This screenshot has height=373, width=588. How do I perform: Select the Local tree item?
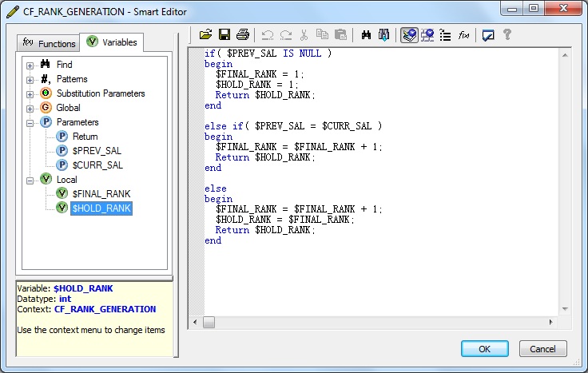[x=67, y=180]
